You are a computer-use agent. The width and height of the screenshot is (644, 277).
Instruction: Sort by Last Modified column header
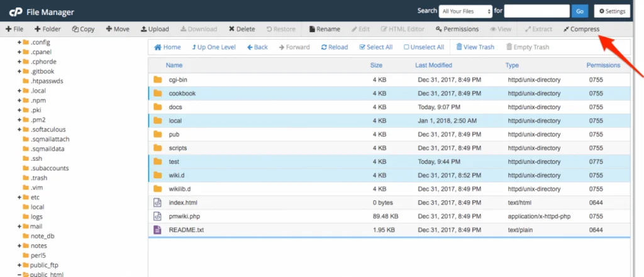(x=433, y=65)
